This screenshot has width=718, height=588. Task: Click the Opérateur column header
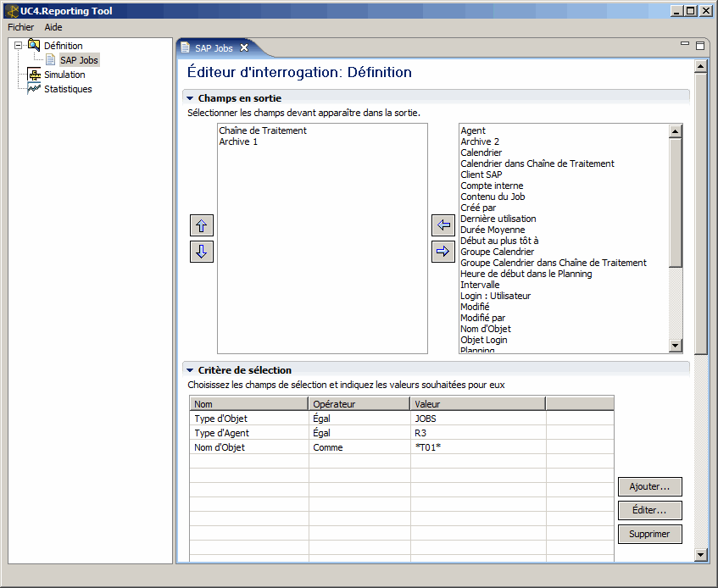359,403
